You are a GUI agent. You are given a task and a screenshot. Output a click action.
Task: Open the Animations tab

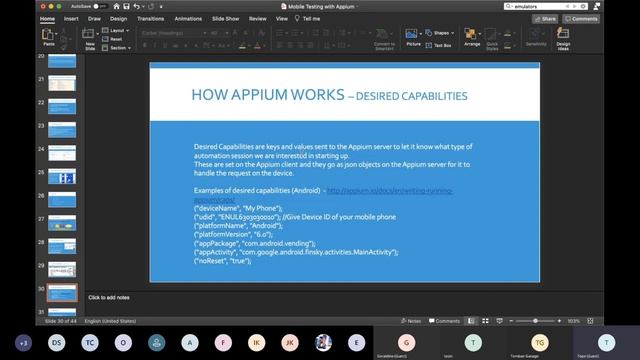188,19
